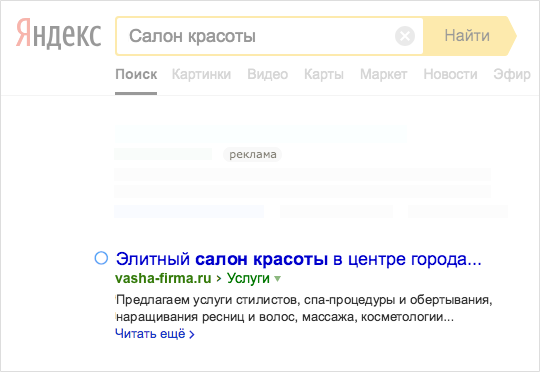
Task: Open the Элитный салон красоты result title
Action: point(299,259)
